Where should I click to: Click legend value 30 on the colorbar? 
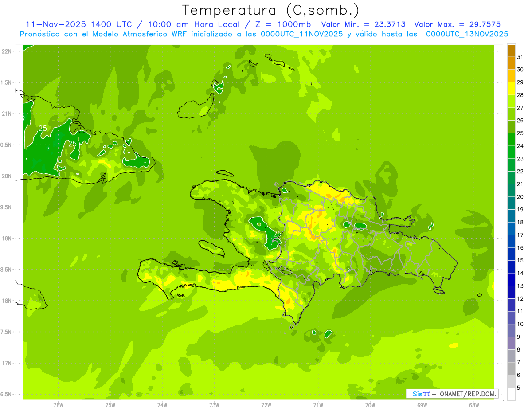click(x=520, y=70)
